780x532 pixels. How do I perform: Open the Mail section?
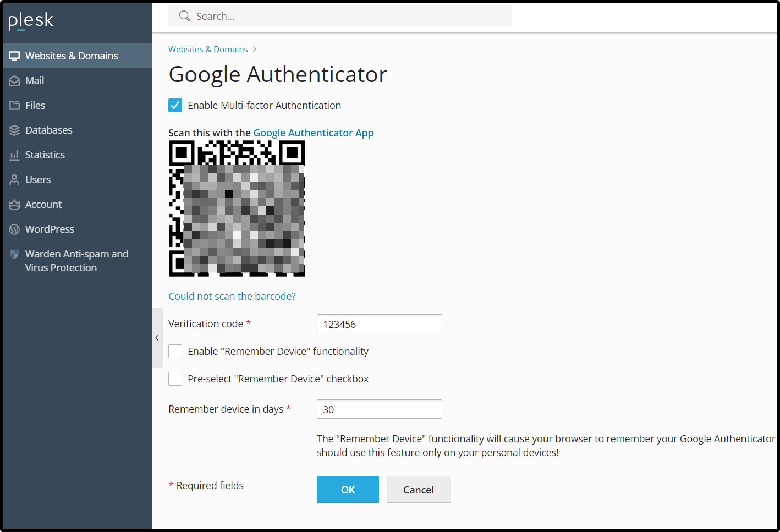(77, 80)
